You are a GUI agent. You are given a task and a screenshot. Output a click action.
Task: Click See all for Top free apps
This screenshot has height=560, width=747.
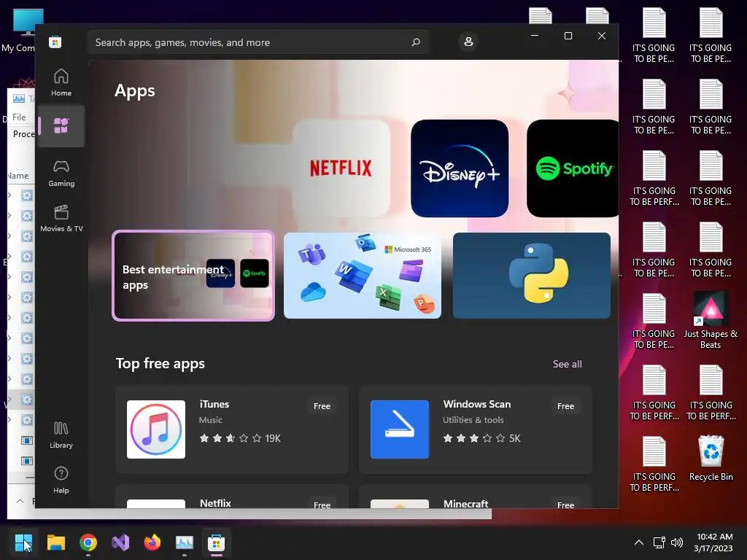point(567,364)
